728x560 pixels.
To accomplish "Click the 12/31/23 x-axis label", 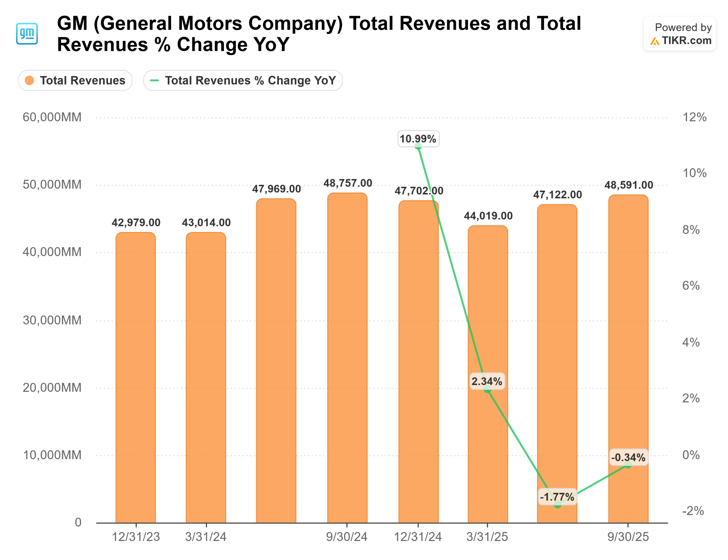I will pos(136,537).
